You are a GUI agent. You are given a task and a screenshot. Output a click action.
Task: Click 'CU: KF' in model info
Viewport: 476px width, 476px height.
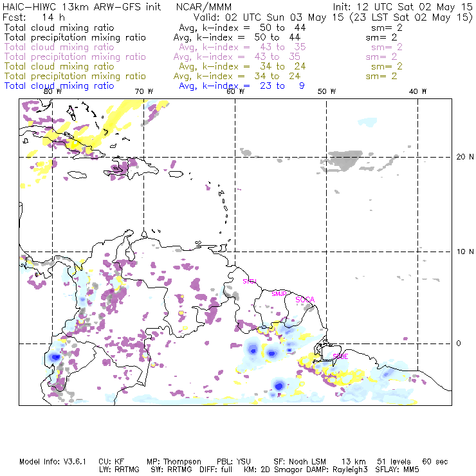point(111,462)
